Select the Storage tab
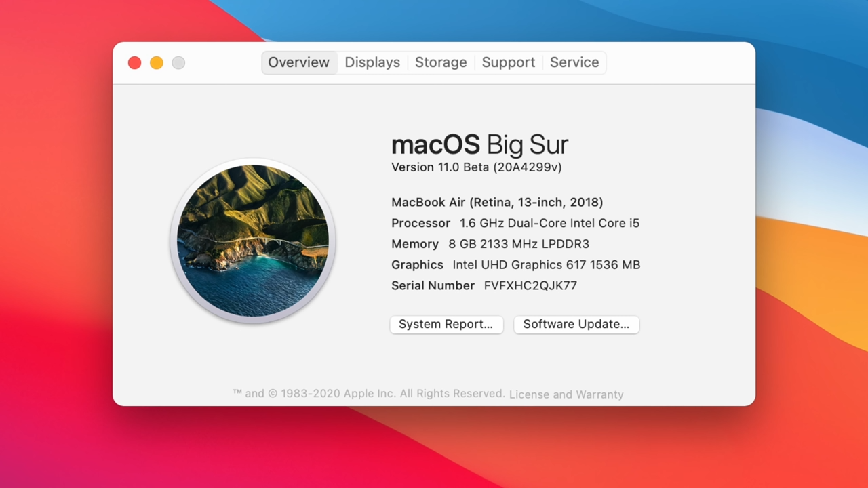Viewport: 868px width, 488px height. 441,62
